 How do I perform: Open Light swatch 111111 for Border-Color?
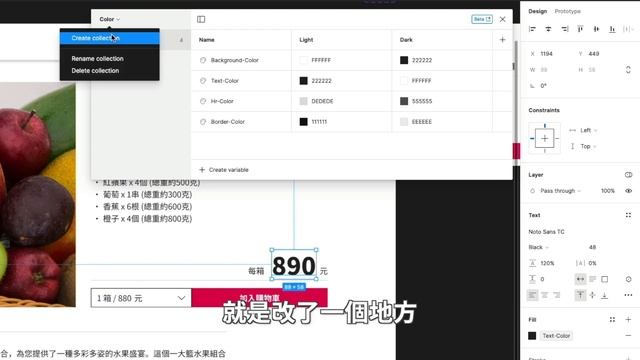pyautogui.click(x=303, y=122)
